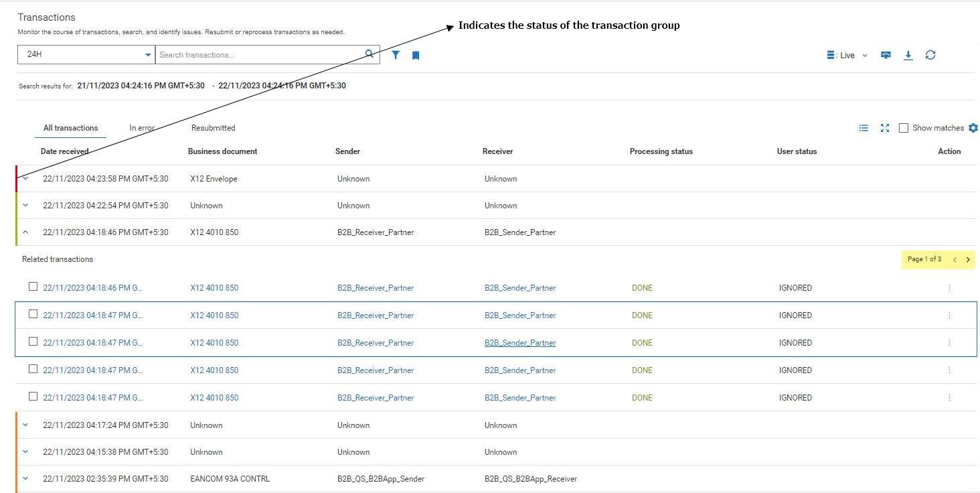Open the 24H time range dropdown

pyautogui.click(x=86, y=54)
